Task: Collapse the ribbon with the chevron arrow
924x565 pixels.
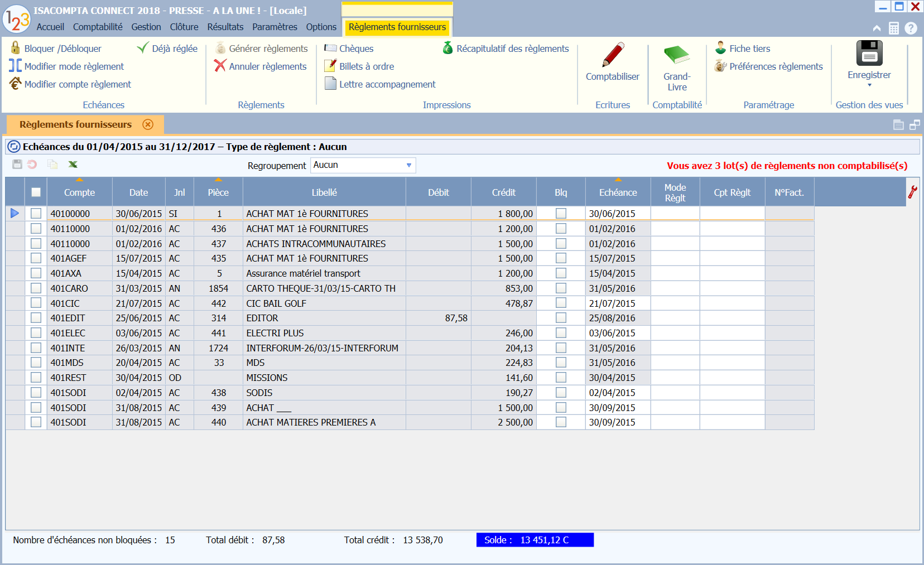Action: [875, 28]
